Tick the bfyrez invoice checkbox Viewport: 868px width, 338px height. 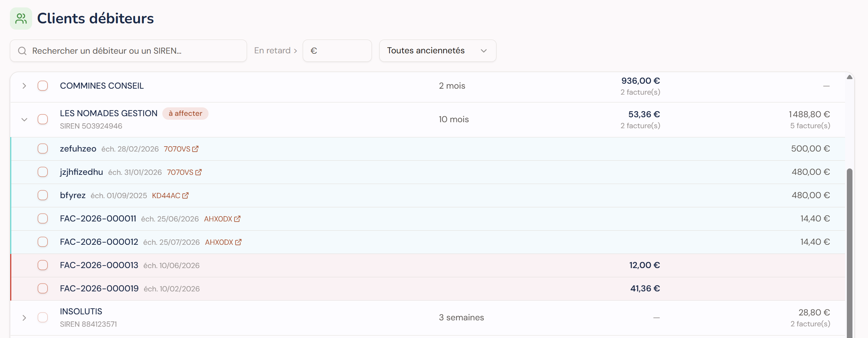pos(43,195)
